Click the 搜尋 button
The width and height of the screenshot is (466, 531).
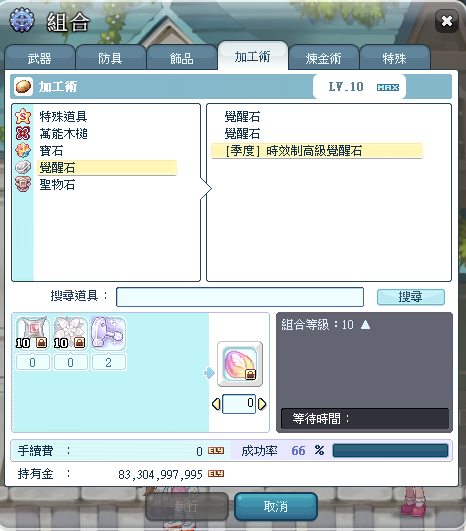coord(411,297)
